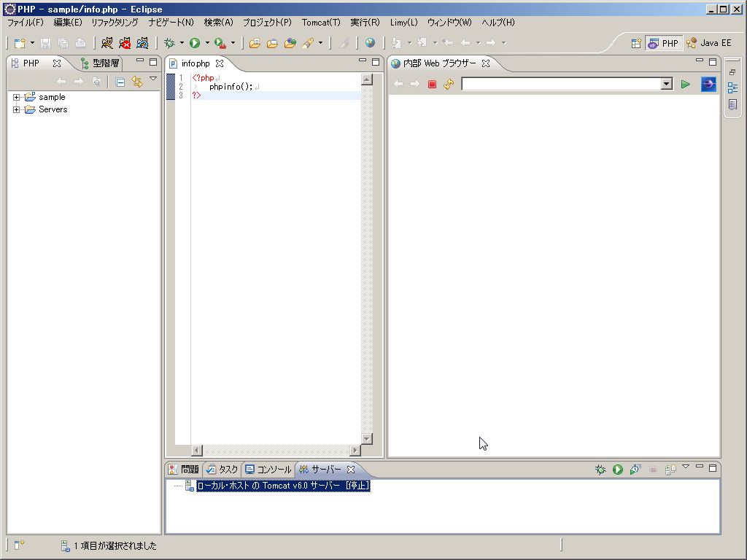Screen dimensions: 747x560
Task: Switch to the コンソール tab
Action: click(268, 470)
